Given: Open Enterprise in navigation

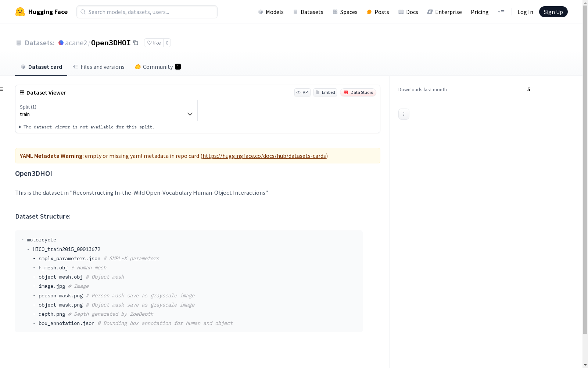Looking at the screenshot, I should [444, 12].
